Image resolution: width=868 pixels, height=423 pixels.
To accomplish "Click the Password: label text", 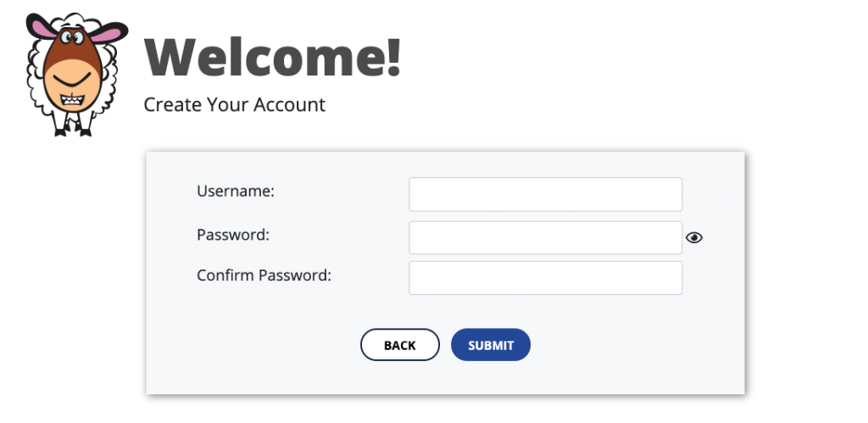I will [233, 235].
